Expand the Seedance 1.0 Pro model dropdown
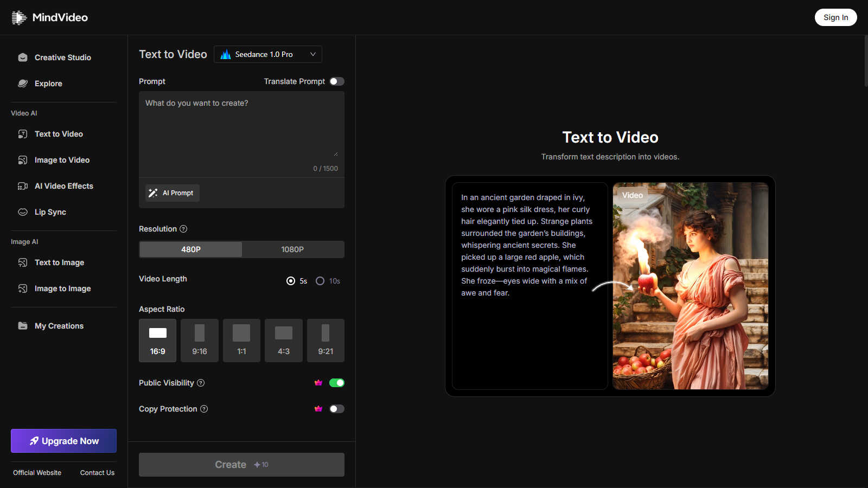This screenshot has width=868, height=488. pyautogui.click(x=268, y=54)
